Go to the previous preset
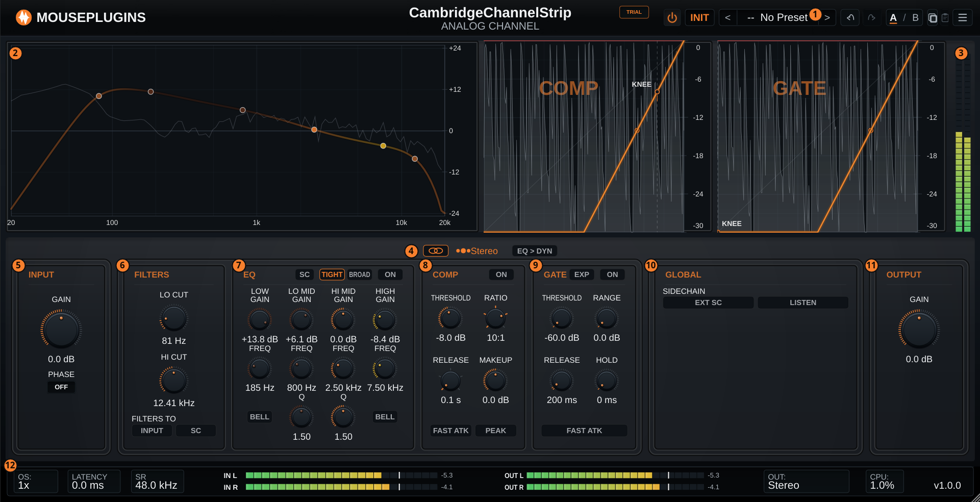This screenshot has width=980, height=502. click(727, 18)
